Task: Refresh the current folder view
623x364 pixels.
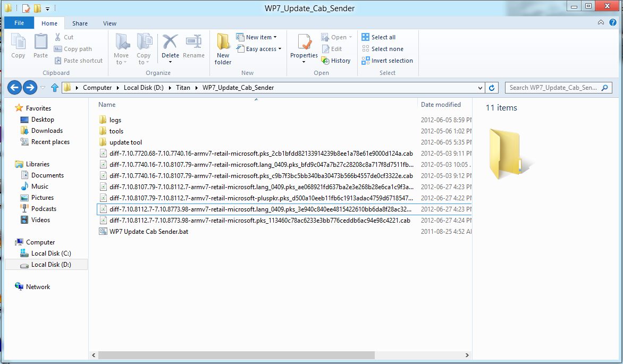Action: pos(492,88)
